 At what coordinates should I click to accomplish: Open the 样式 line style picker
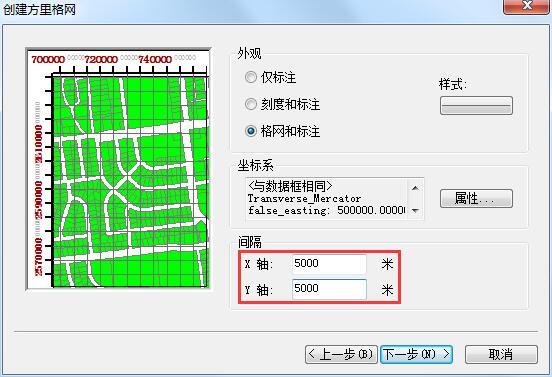point(476,106)
